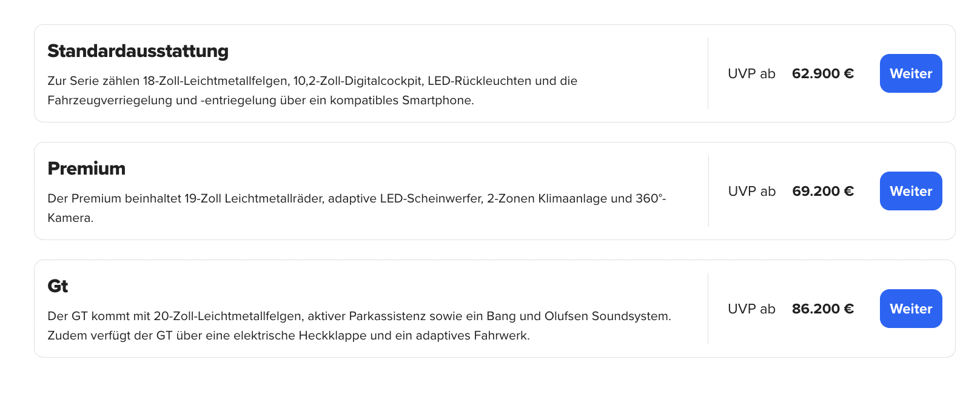The height and width of the screenshot is (405, 980).
Task: Click the GT 20-Zoll-Leichtmetallfelgen description line
Action: coord(359,316)
